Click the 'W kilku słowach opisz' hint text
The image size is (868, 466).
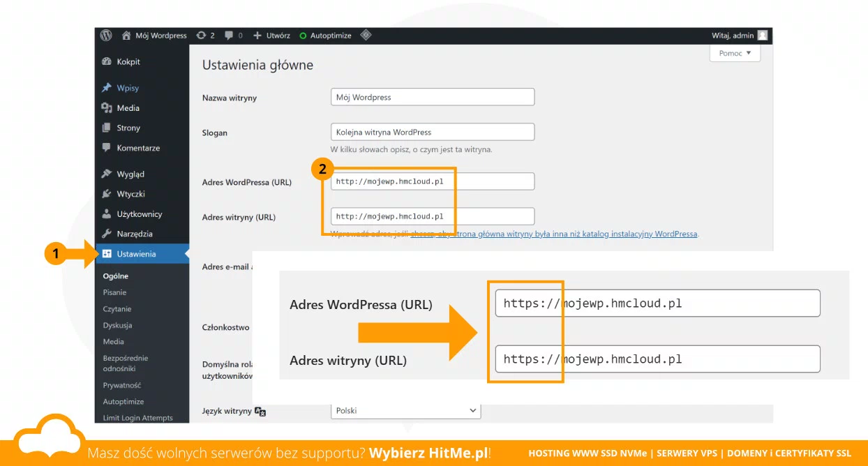point(412,149)
